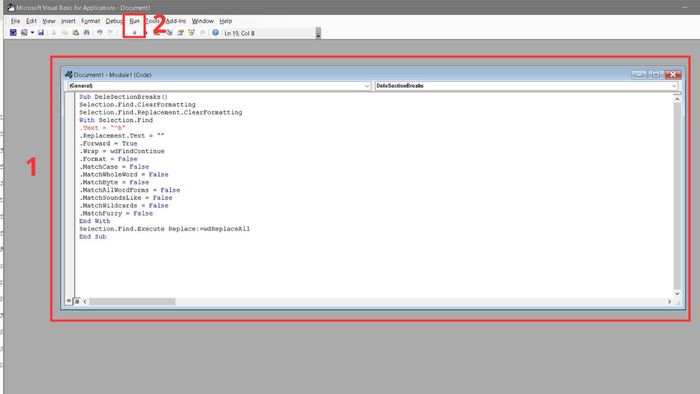700x394 pixels.
Task: Click the Paste clipboard icon
Action: coord(75,33)
